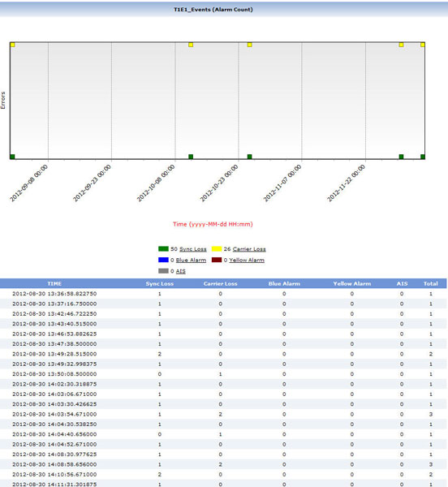Click the blue Blue Alarm legend swatch
448x487 pixels.
163,260
